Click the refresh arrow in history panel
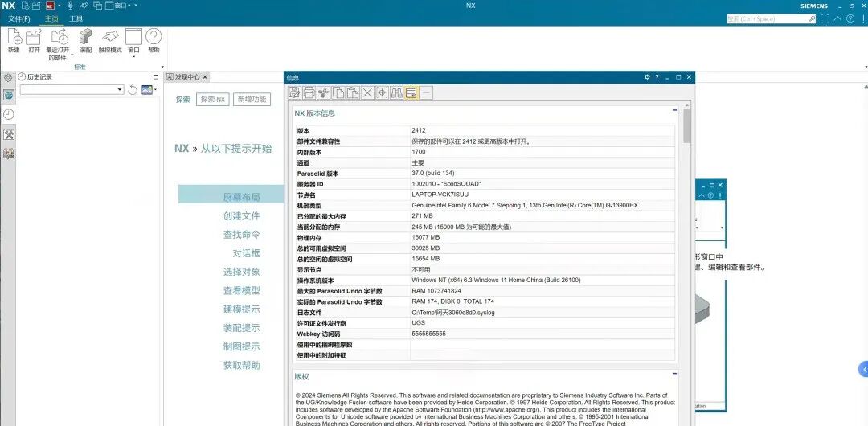 coord(133,90)
